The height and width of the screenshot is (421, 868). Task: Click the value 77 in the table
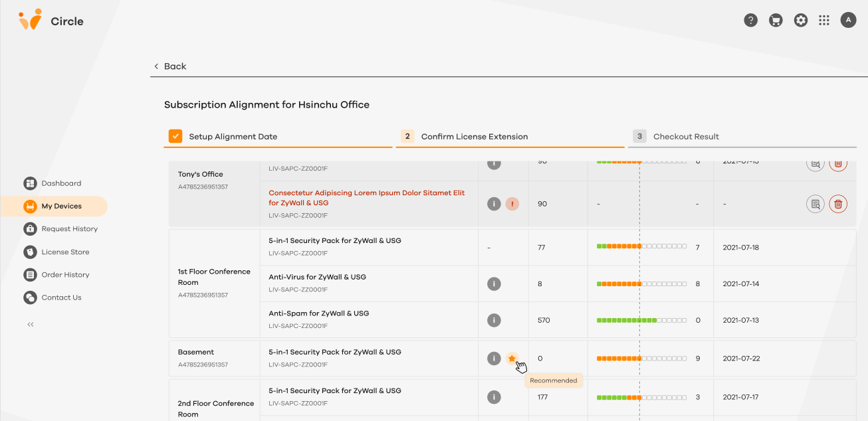pos(542,247)
